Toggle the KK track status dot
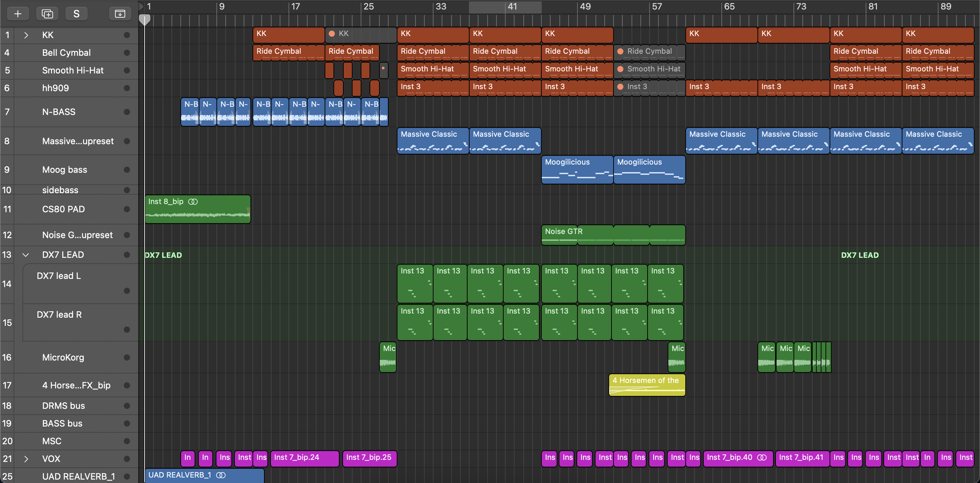This screenshot has height=483, width=980. [x=127, y=35]
